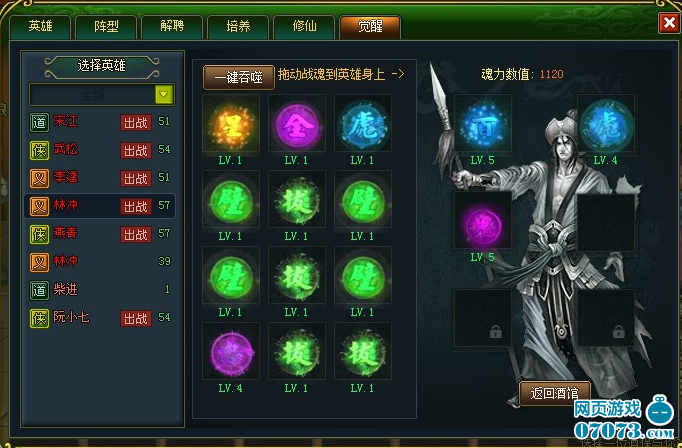Select the orange 星 battle soul orb

pyautogui.click(x=231, y=125)
